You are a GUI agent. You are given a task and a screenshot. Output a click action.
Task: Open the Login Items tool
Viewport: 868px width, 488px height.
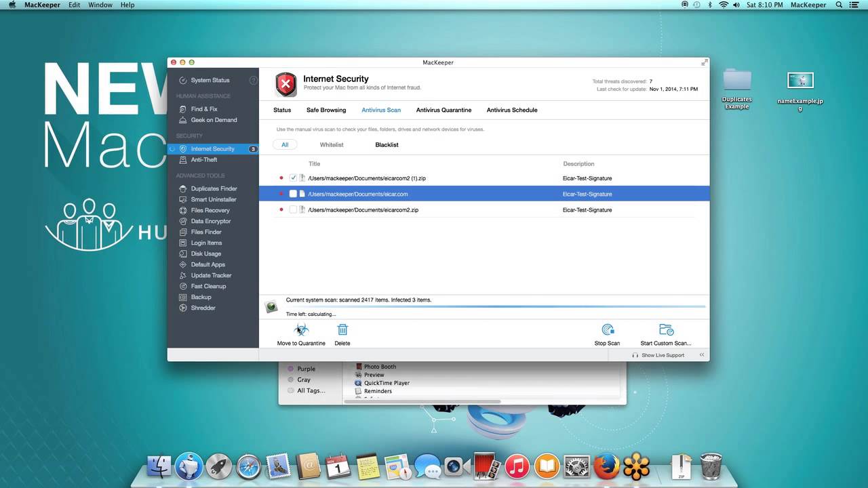click(x=206, y=243)
